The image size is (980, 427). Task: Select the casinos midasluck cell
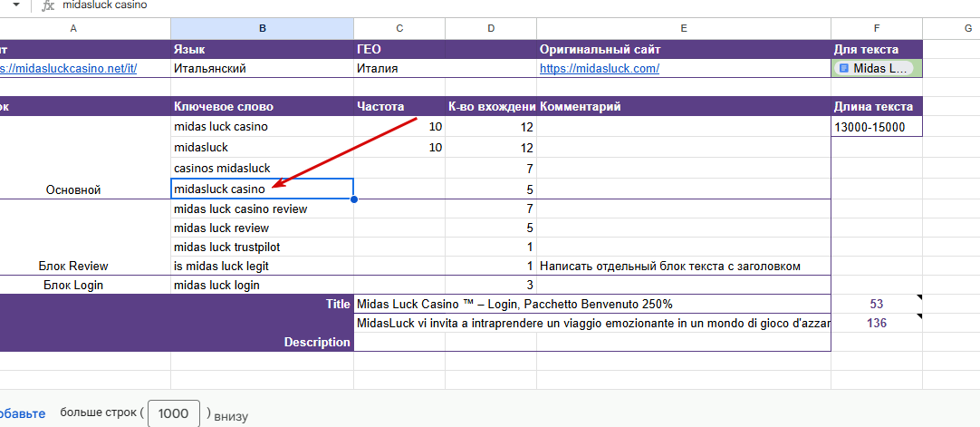click(262, 169)
